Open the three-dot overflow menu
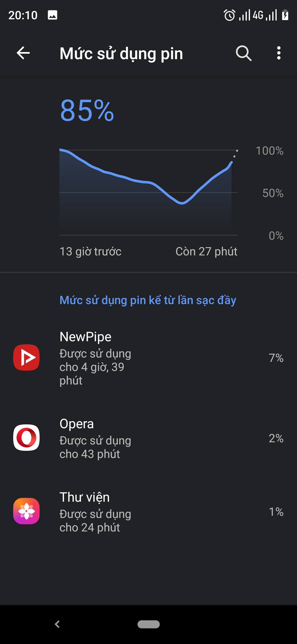Image resolution: width=297 pixels, height=644 pixels. 279,53
